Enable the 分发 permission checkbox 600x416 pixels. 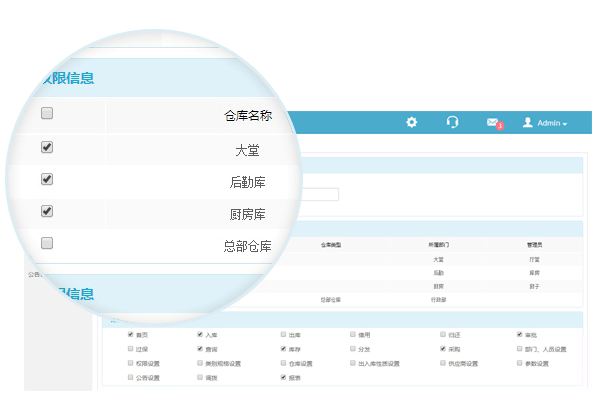pyautogui.click(x=353, y=349)
